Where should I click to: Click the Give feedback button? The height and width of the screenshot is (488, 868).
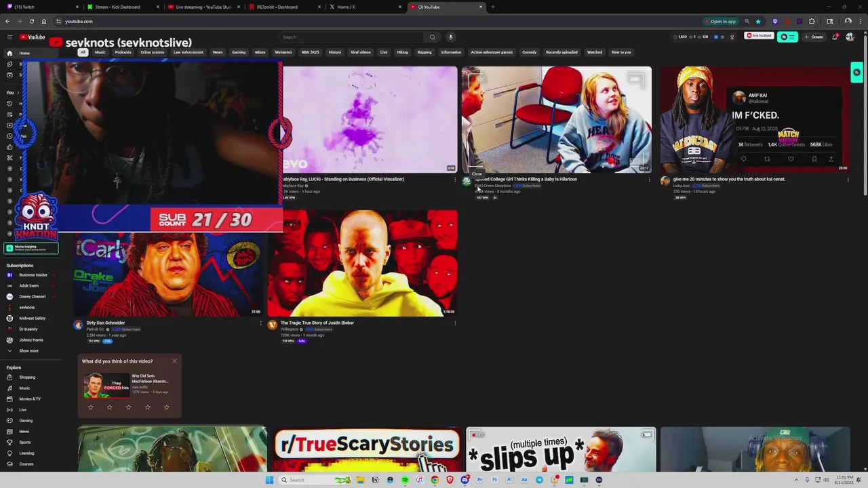pos(759,35)
